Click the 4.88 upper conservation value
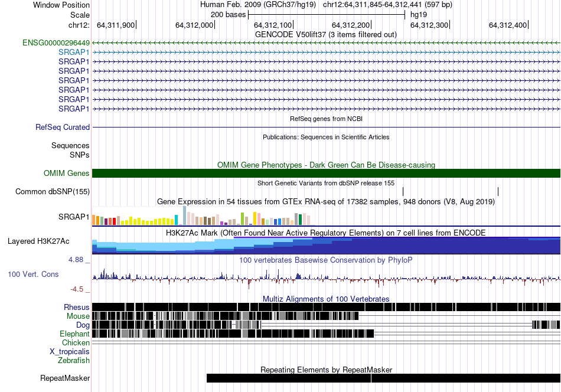This screenshot has width=561, height=392. (x=76, y=260)
